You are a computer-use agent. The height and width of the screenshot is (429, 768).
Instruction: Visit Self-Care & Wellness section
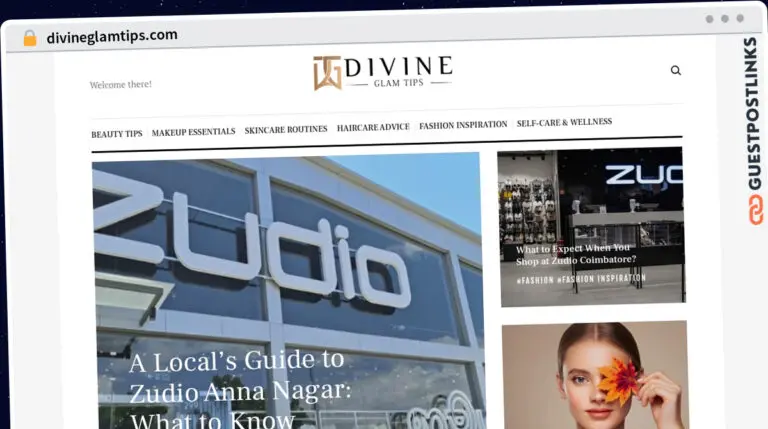(x=564, y=122)
